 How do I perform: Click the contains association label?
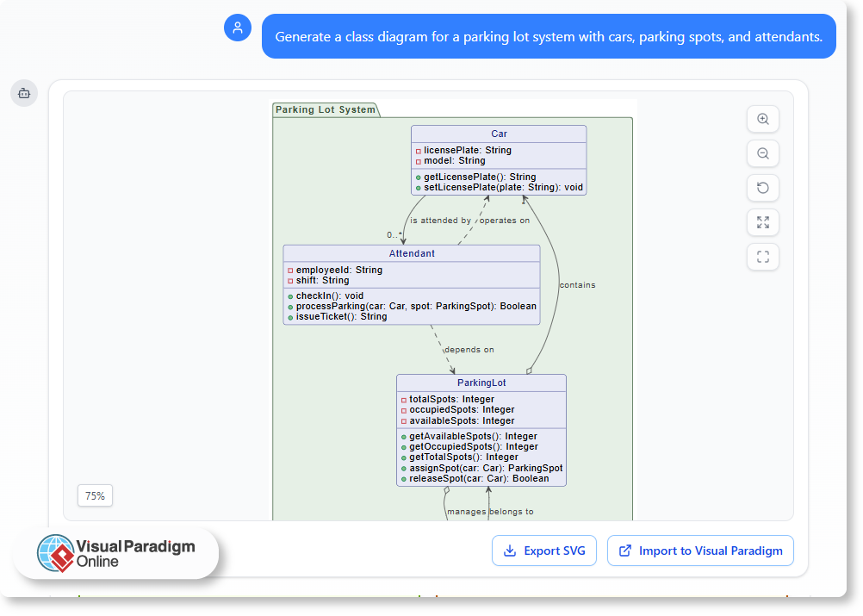pyautogui.click(x=578, y=284)
